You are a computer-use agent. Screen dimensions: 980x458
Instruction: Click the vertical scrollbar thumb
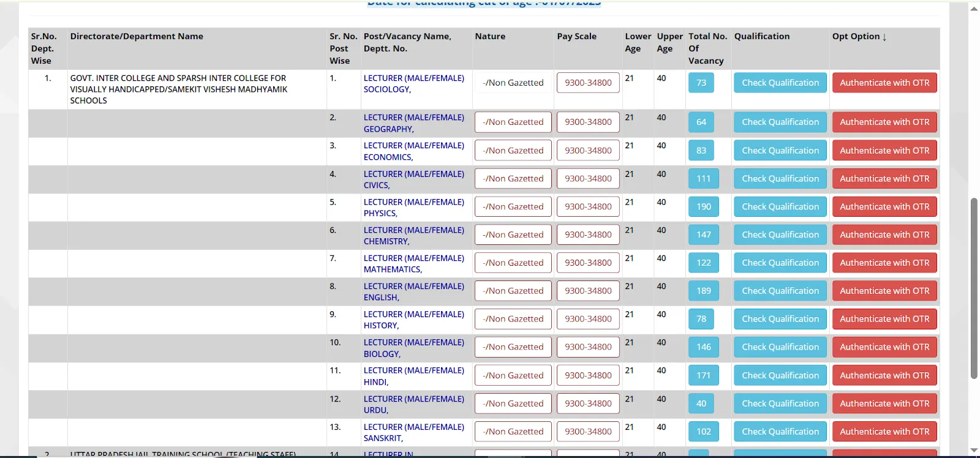pos(974,288)
